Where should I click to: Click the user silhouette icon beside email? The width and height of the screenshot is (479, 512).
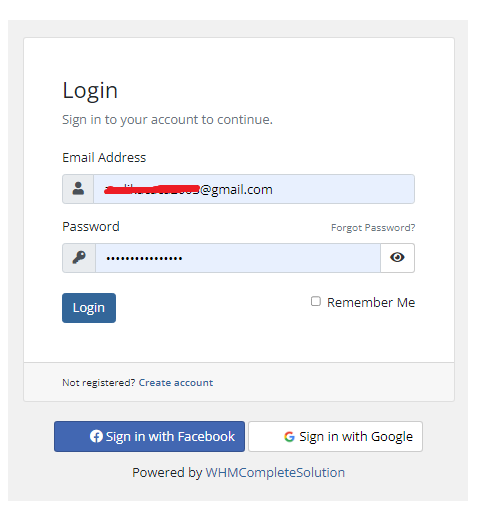(78, 189)
